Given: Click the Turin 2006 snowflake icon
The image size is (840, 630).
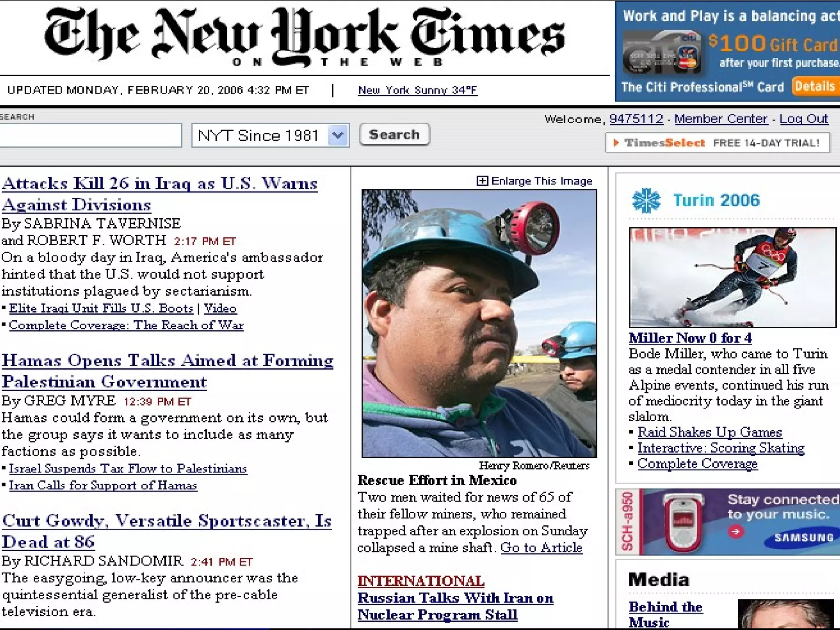Looking at the screenshot, I should pos(646,201).
